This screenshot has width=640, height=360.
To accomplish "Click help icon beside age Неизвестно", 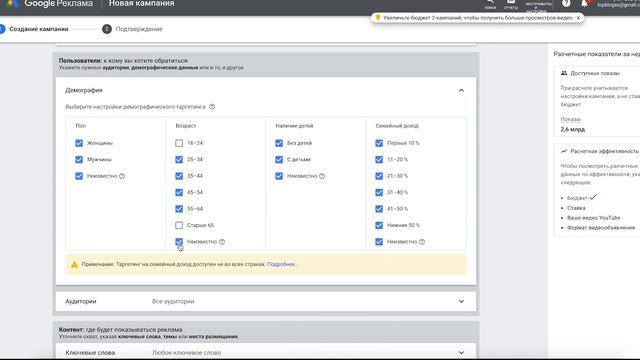I will [222, 242].
